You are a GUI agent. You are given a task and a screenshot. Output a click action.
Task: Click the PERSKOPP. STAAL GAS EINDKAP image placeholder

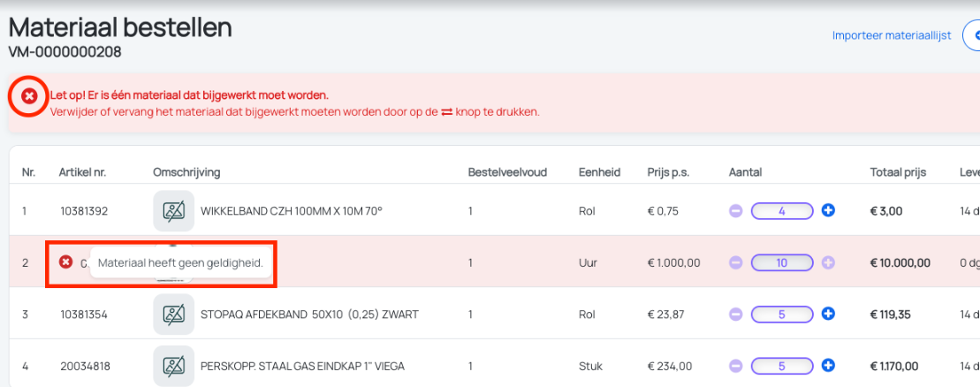(173, 366)
